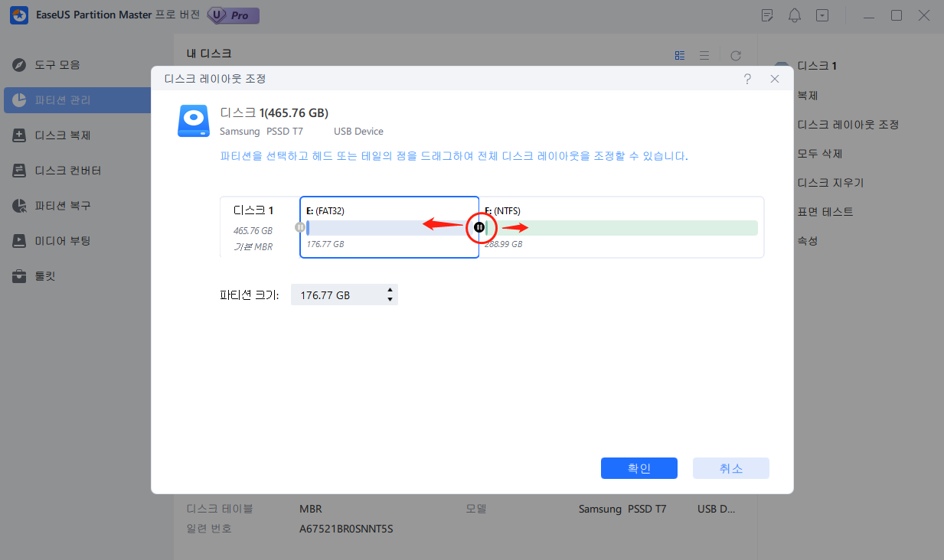
Task: Close the 디스크 레이아웃 조정 dialog
Action: click(775, 79)
